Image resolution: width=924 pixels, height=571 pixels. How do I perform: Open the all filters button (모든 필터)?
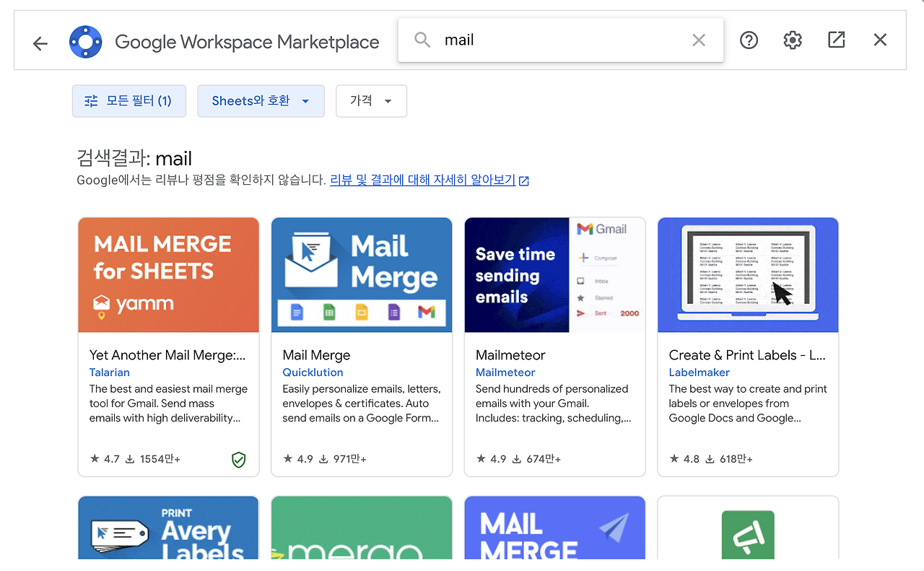(x=129, y=101)
